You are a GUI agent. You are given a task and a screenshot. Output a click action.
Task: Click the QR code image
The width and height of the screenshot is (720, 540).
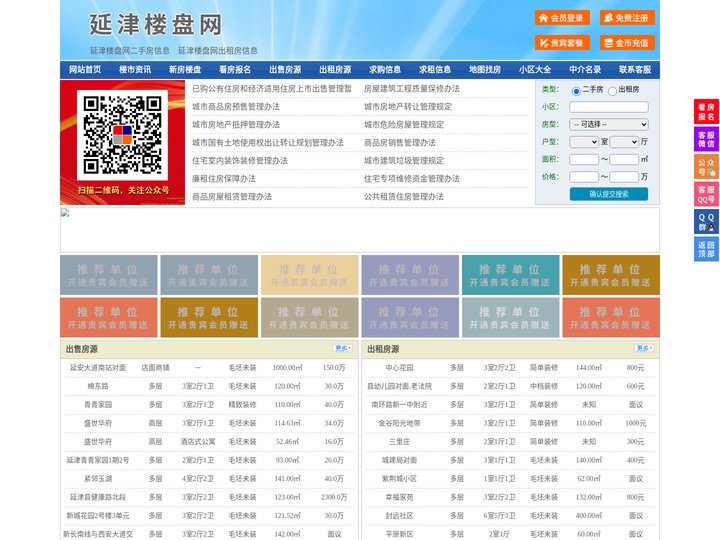[122, 135]
